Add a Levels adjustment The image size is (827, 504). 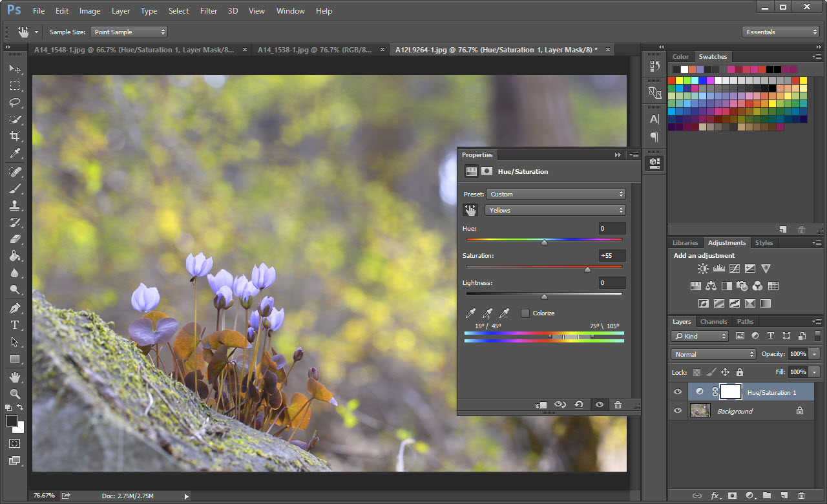coord(718,269)
